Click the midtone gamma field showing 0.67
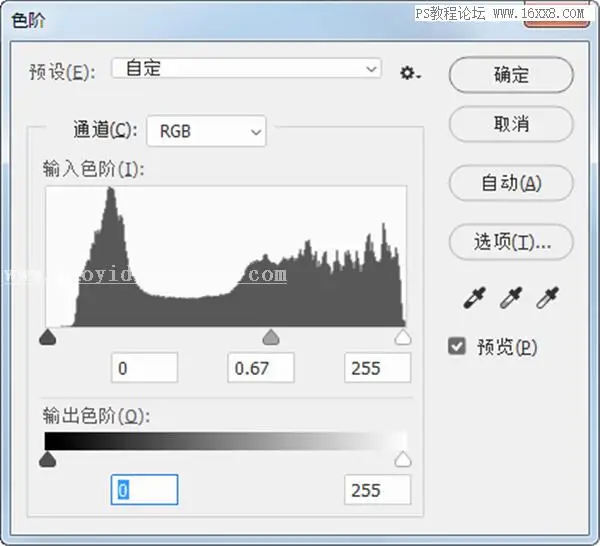 pos(261,368)
